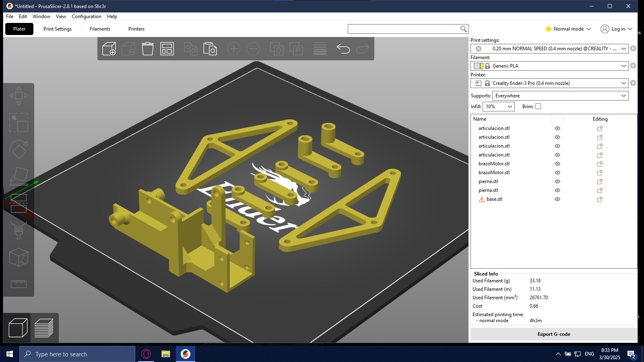Screen dimensions: 644x362
Task: Select the Cut tool
Action: click(19, 203)
